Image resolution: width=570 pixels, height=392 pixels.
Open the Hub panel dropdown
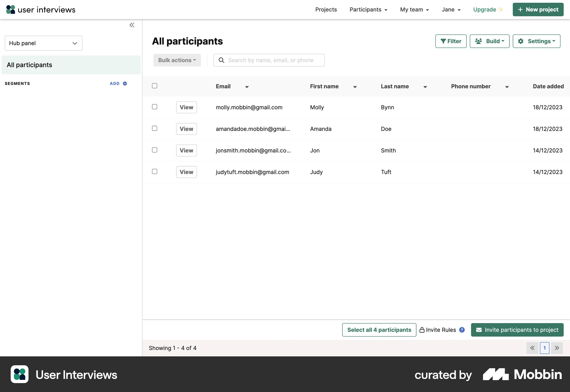coord(43,43)
